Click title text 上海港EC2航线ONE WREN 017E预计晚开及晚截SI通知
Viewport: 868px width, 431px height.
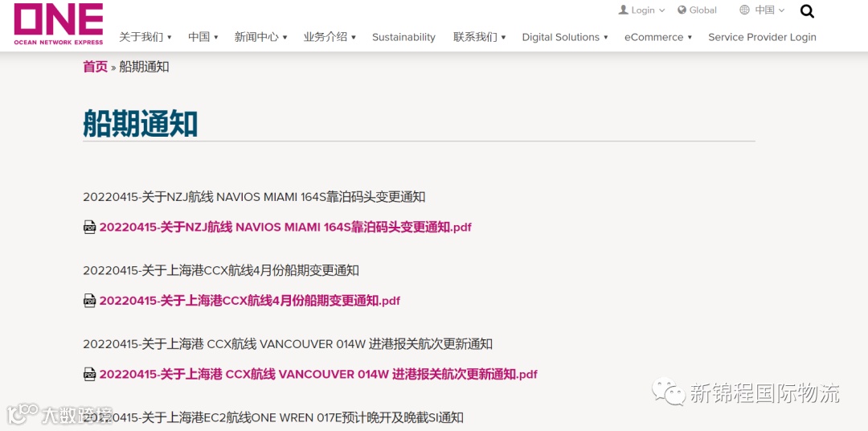pyautogui.click(x=303, y=417)
